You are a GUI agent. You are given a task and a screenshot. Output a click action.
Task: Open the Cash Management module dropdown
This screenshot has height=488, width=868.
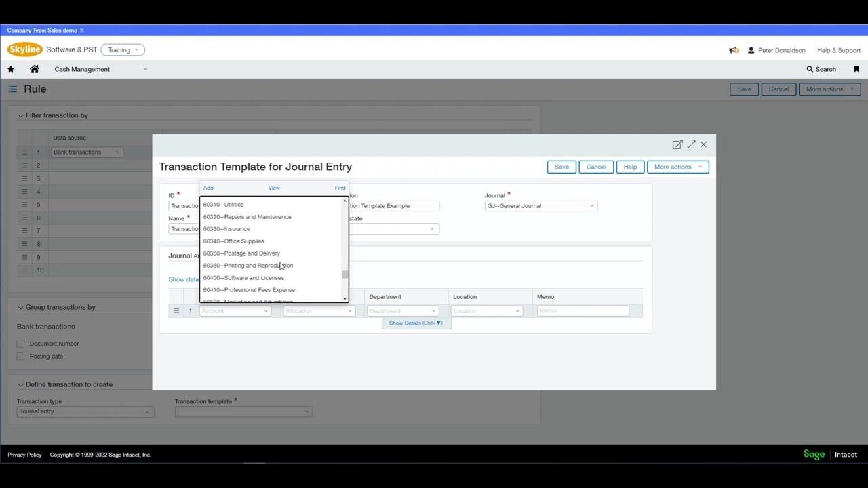pos(100,69)
